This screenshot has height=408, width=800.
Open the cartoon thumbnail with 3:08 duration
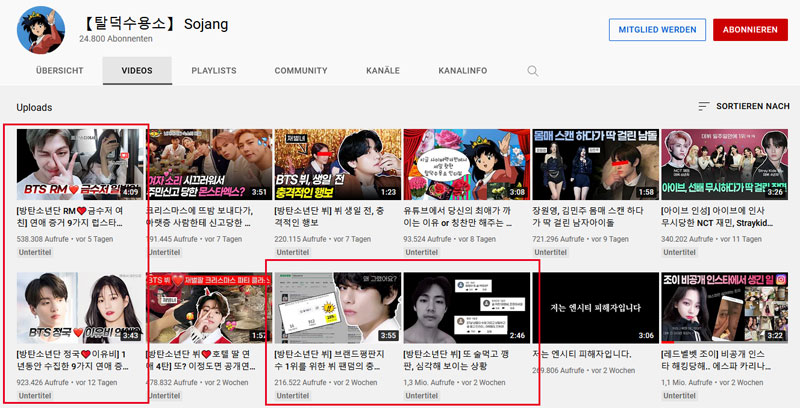(467, 164)
